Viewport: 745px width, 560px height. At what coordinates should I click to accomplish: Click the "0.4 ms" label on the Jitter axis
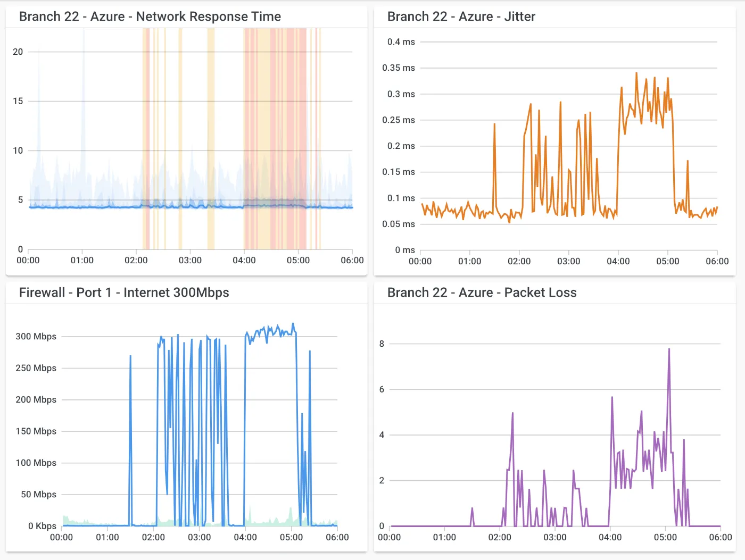click(401, 42)
